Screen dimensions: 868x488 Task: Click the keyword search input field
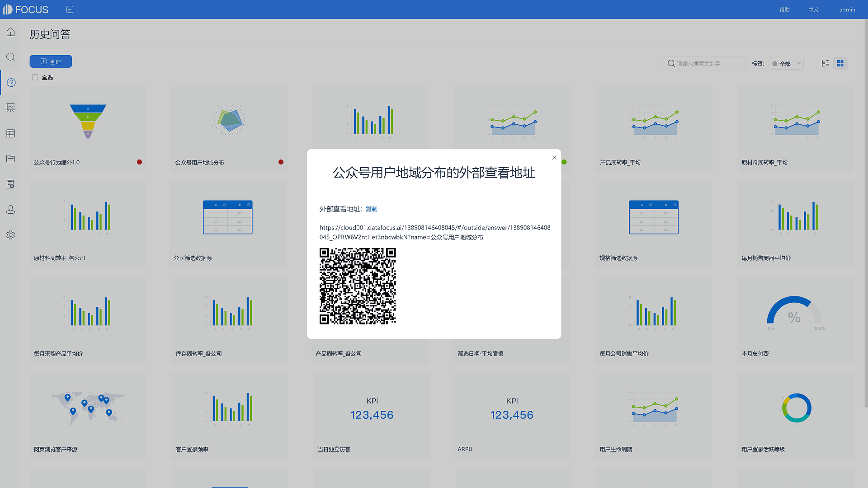click(x=703, y=64)
